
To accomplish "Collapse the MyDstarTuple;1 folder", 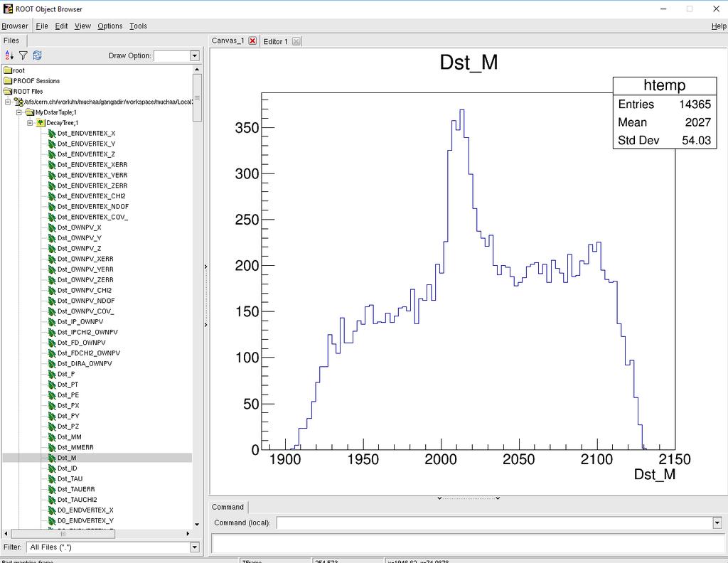I will 19,112.
